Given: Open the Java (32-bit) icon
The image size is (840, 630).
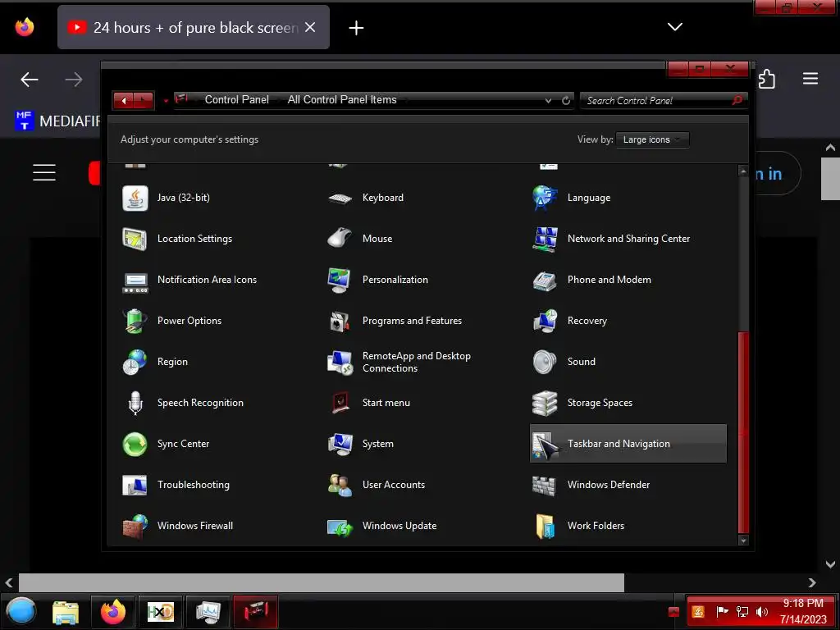Looking at the screenshot, I should (135, 198).
